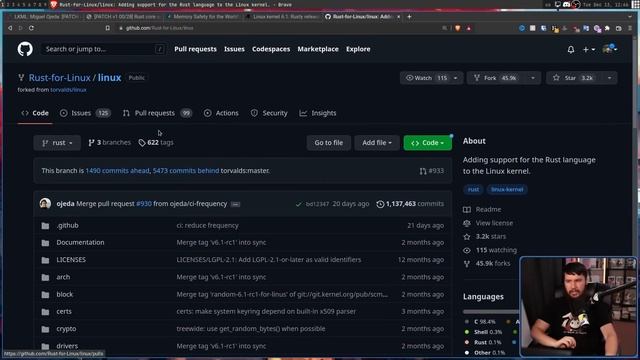Open the block folder
640x360 pixels.
click(64, 294)
